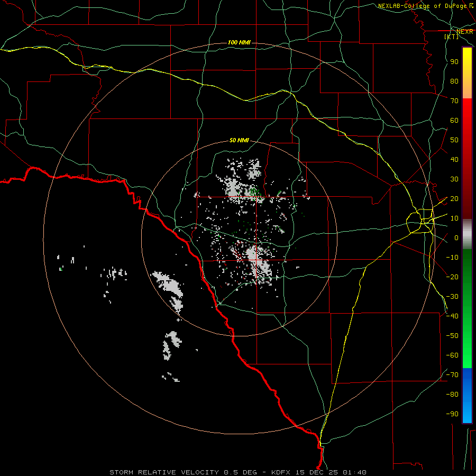Click the positive 60 value on velocity scale

pos(454,121)
